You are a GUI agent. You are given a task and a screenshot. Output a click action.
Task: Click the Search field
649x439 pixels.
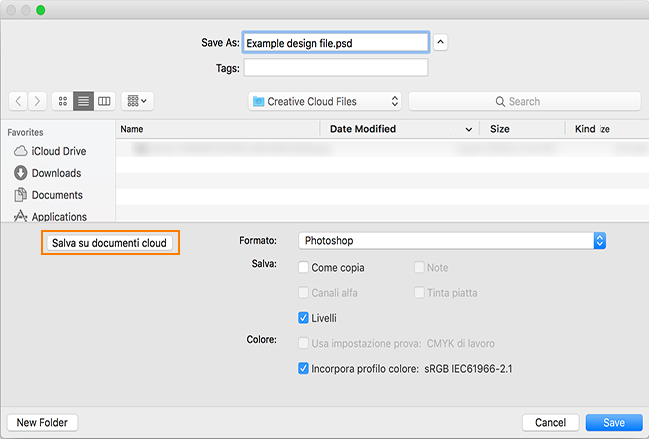click(524, 101)
